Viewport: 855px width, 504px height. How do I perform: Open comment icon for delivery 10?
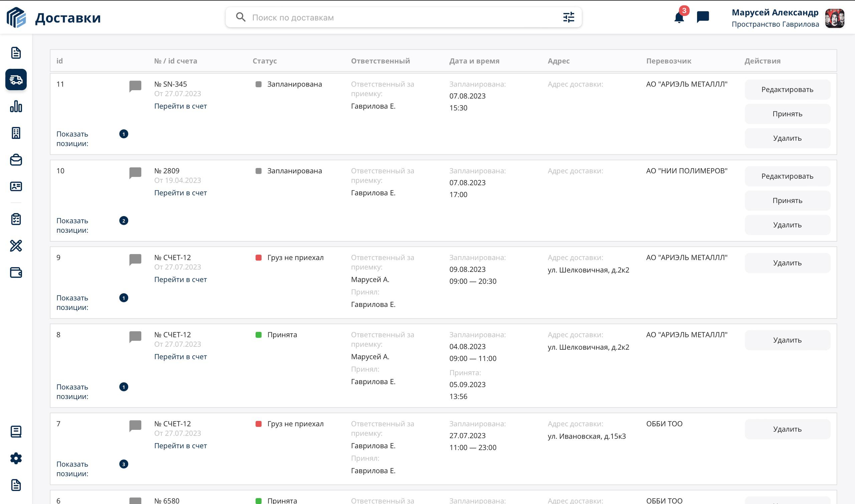coord(135,173)
